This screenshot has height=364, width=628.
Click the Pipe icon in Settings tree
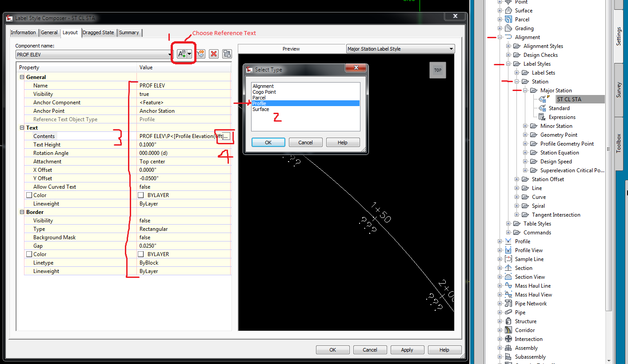tap(508, 312)
